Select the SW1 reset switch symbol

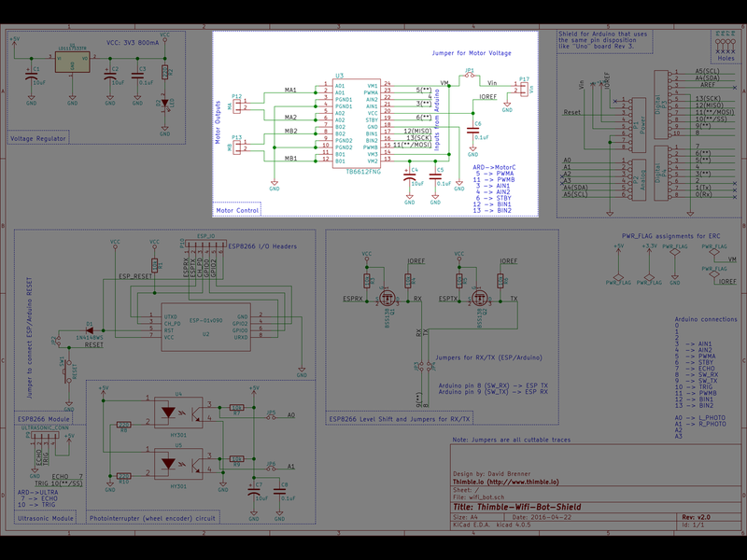[68, 371]
